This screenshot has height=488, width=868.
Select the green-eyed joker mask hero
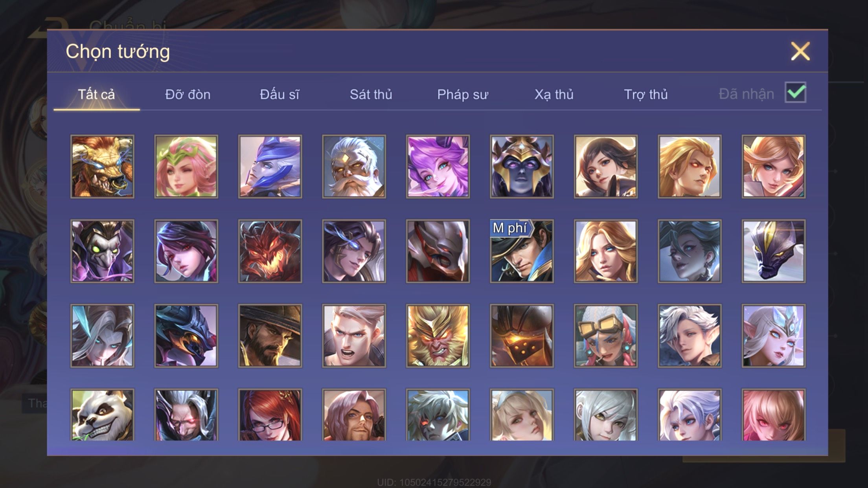(x=102, y=251)
